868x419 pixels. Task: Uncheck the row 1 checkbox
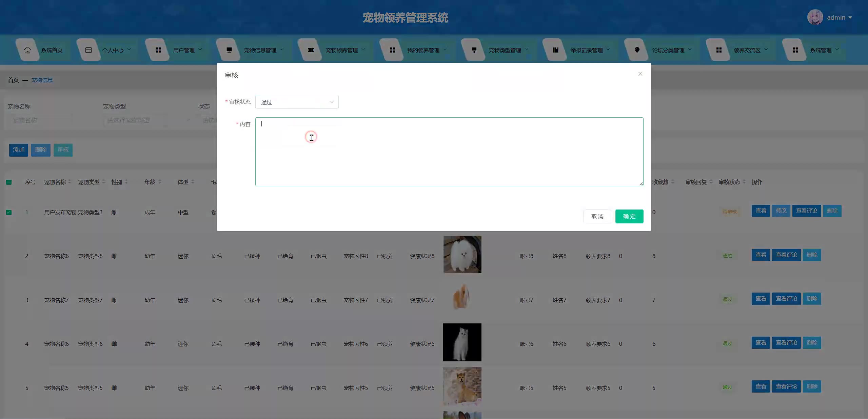[x=9, y=213]
